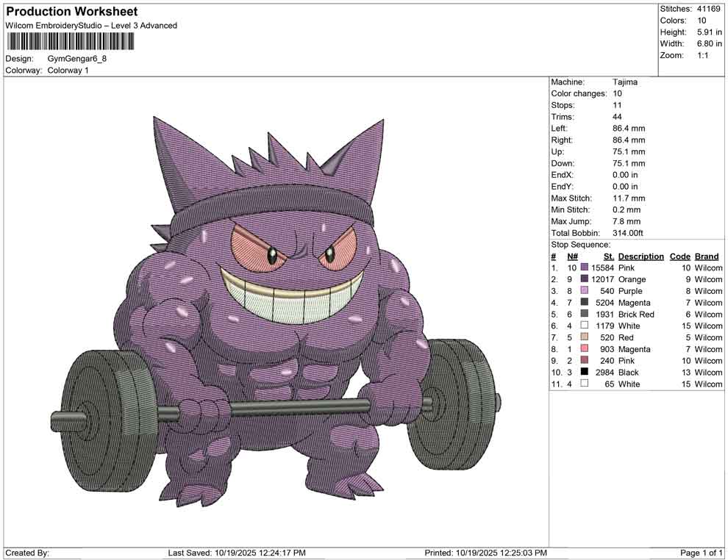The height and width of the screenshot is (560, 728).
Task: Click the purple swatch in stop sequence row 1
Action: click(585, 268)
